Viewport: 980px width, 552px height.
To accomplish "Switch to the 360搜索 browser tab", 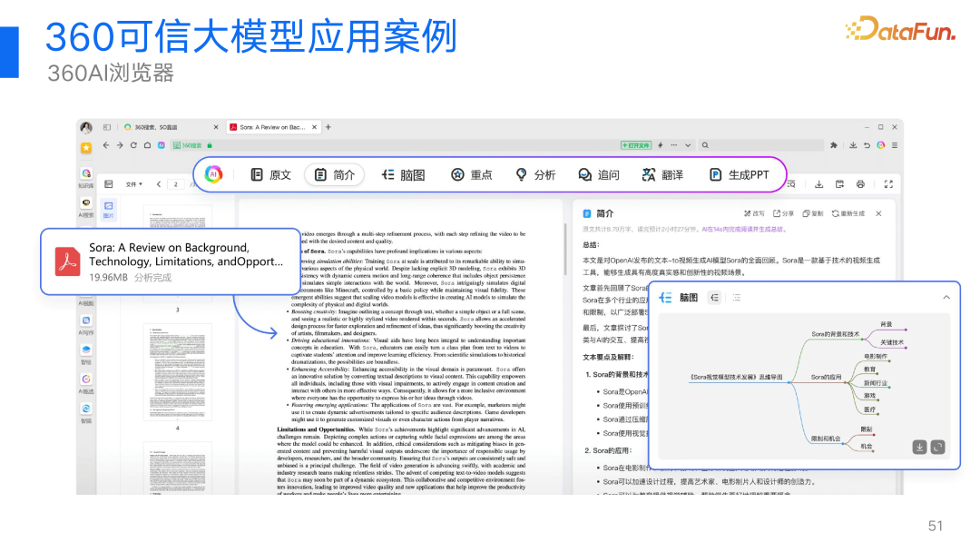I will (x=154, y=127).
